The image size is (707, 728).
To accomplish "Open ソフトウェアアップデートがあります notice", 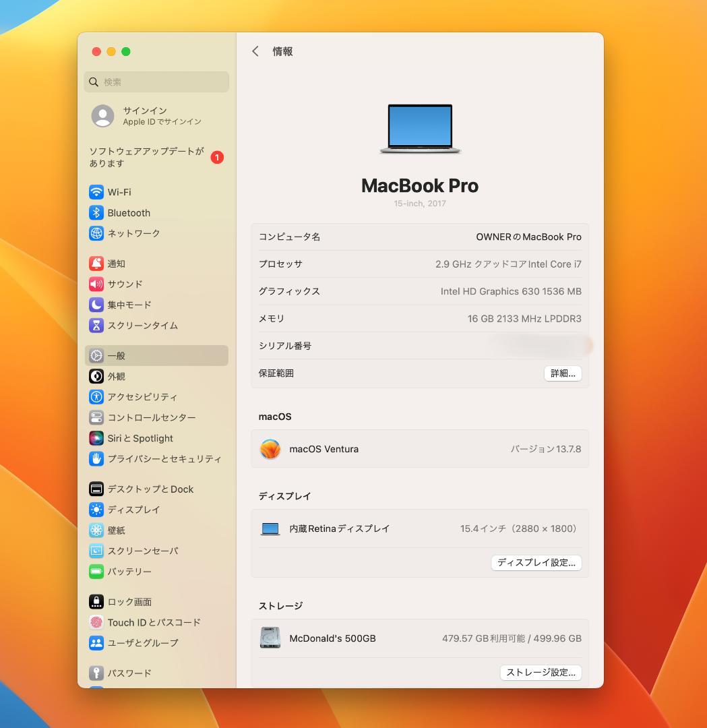I will [x=147, y=157].
